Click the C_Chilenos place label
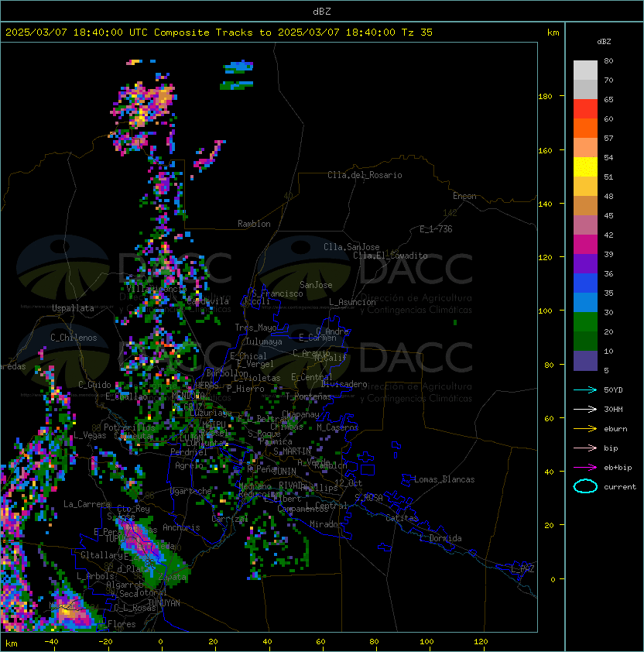This screenshot has width=644, height=652. click(x=74, y=338)
